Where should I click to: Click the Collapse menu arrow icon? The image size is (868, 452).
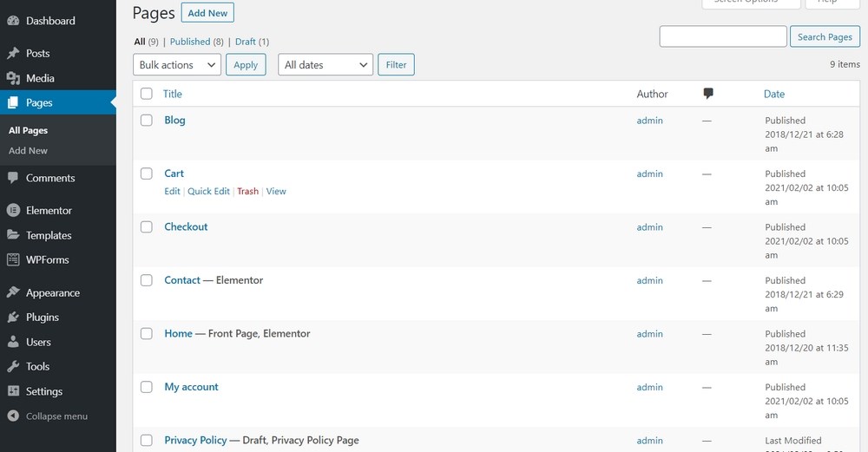coord(13,416)
